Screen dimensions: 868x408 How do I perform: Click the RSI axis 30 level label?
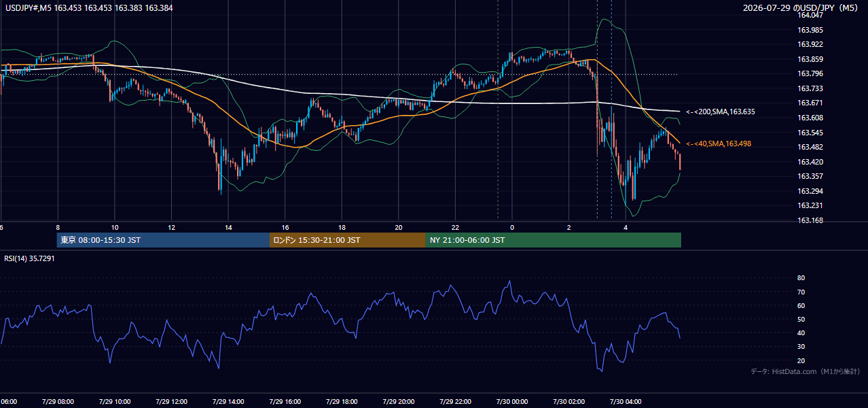801,346
